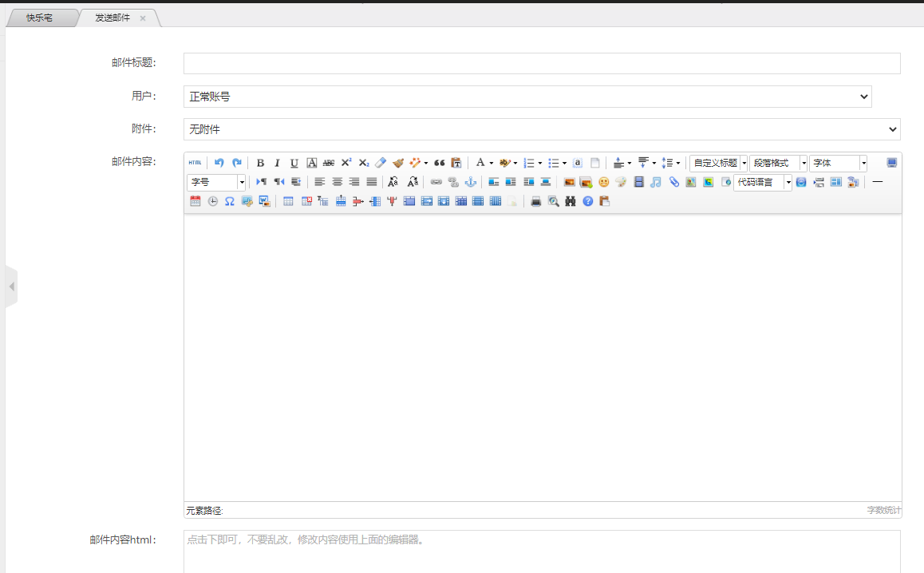
Task: Open the emoticon smiley picker
Action: (603, 182)
